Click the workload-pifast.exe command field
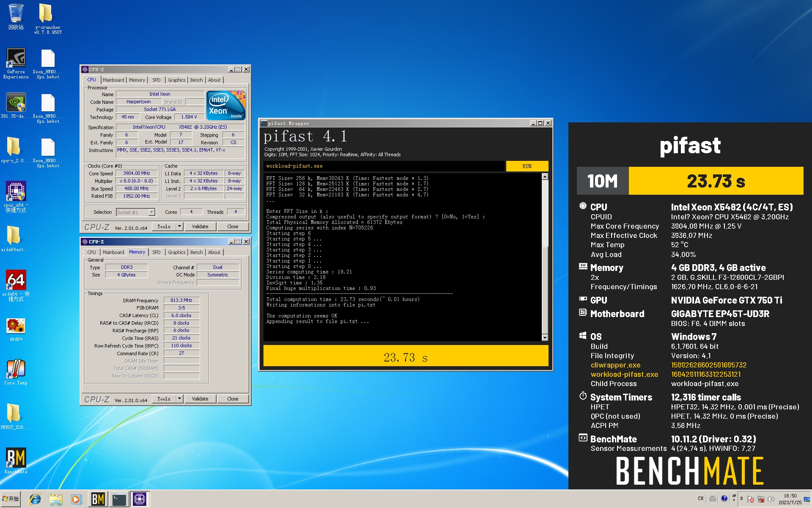This screenshot has height=508, width=812. tap(384, 166)
